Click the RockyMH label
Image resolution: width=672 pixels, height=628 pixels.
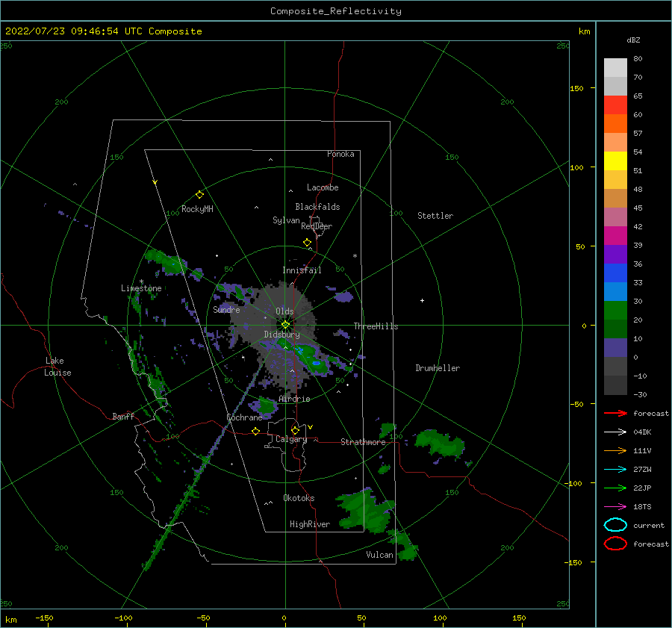click(197, 209)
